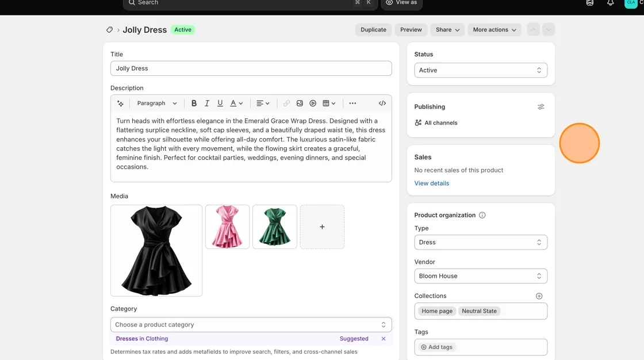Open the text alignment options
Image resolution: width=644 pixels, height=360 pixels.
click(263, 104)
